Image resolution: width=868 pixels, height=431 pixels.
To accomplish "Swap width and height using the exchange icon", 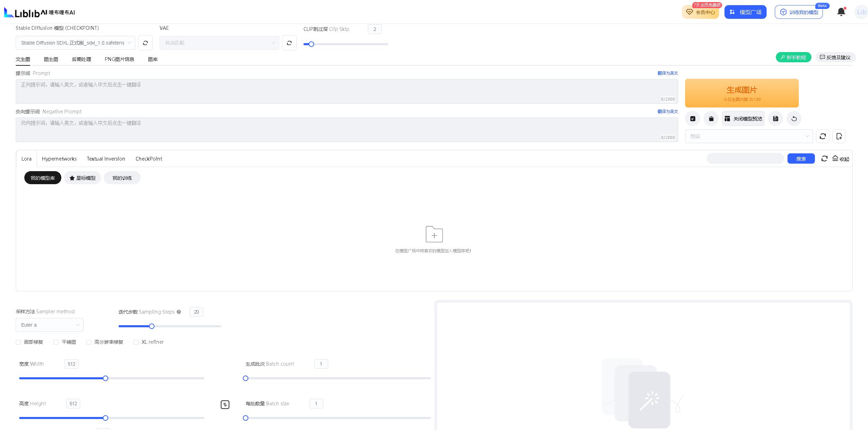I will (x=225, y=404).
